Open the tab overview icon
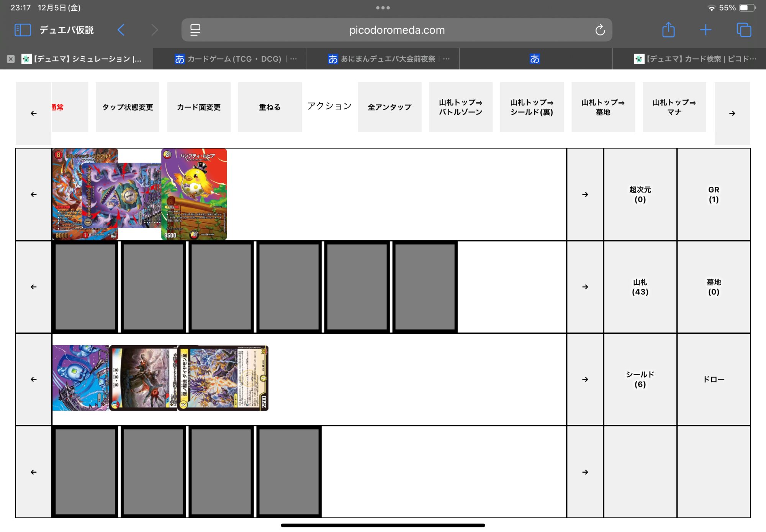766x532 pixels. [x=744, y=30]
